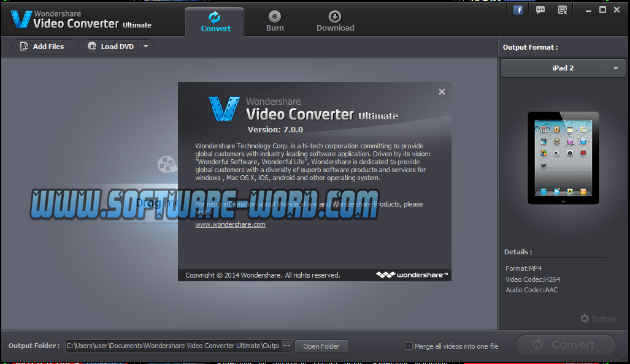Click the Download tab's arrow icon
The image size is (630, 364).
pyautogui.click(x=335, y=17)
